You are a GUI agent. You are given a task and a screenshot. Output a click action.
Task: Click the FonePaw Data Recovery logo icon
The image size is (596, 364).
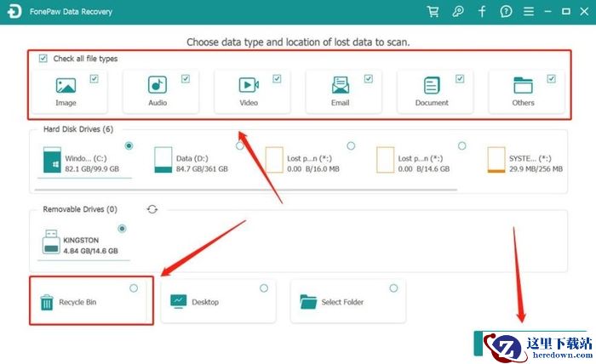click(x=14, y=11)
